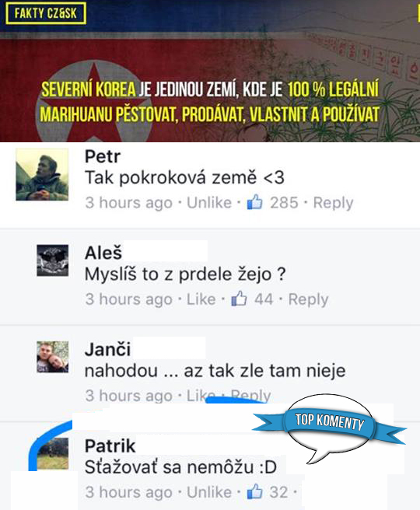The image size is (420, 510).
Task: Click the thumbs-up icon on Aleš's comment
Action: 239,299
